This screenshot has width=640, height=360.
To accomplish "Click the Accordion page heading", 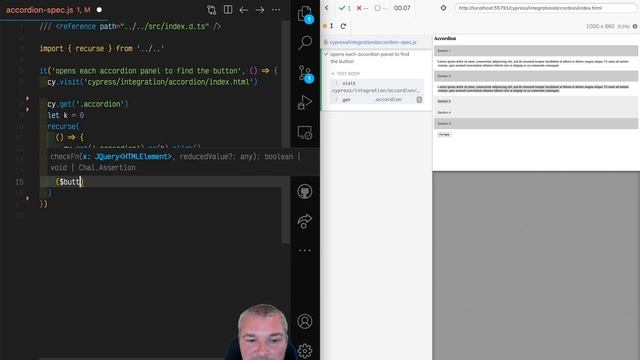I will [x=445, y=38].
